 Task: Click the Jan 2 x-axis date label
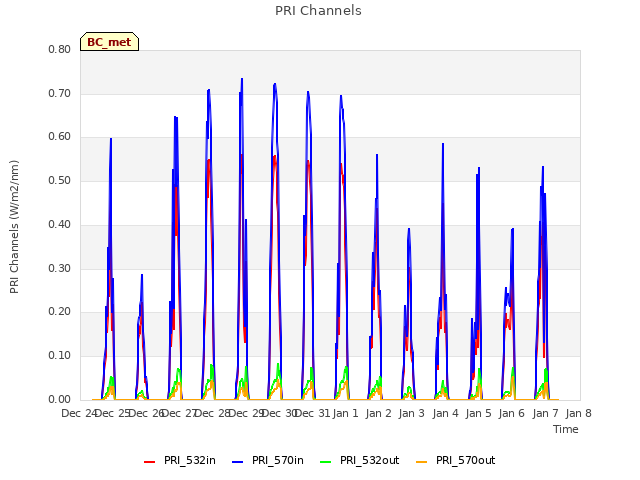[379, 413]
